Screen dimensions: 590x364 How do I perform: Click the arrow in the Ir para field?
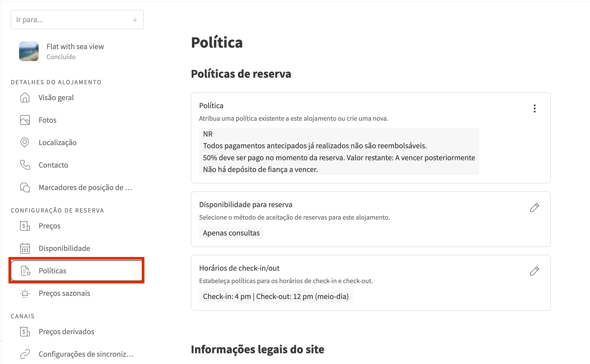coord(135,20)
